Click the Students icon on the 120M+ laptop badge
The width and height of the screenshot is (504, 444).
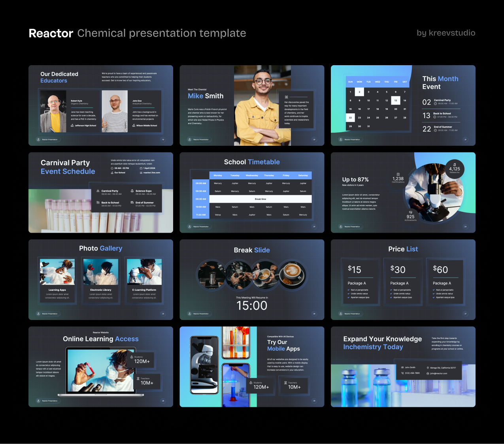coord(132,357)
